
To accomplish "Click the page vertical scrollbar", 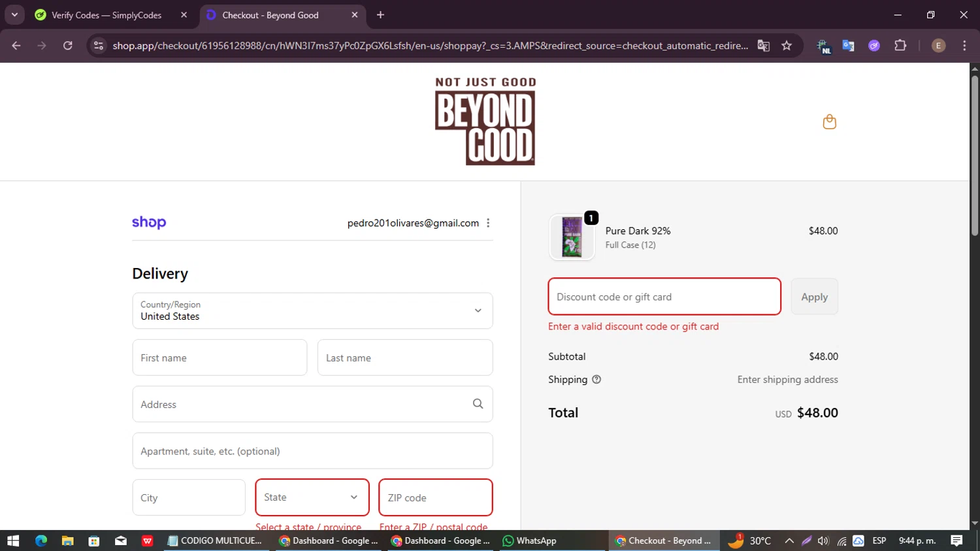I will point(975,155).
